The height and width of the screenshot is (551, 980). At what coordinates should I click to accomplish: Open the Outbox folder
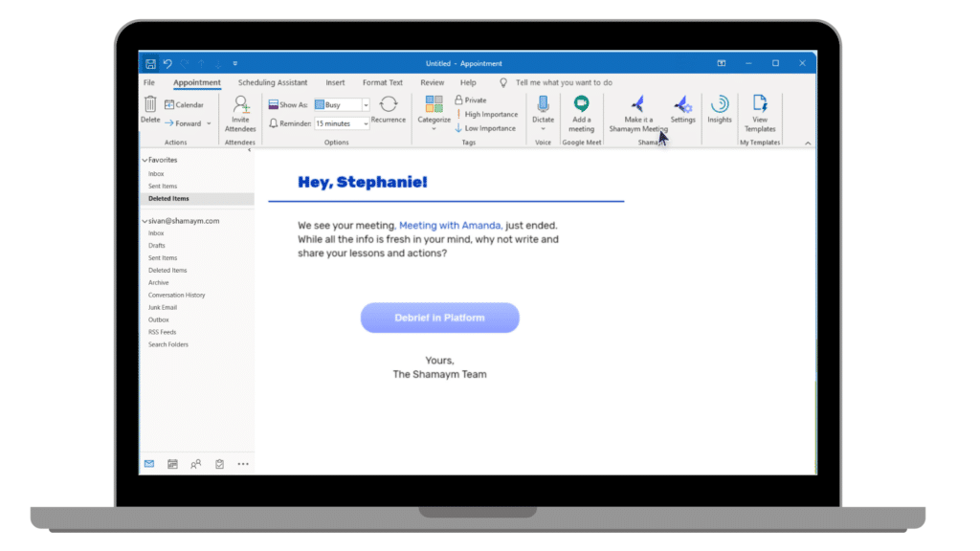click(x=159, y=320)
